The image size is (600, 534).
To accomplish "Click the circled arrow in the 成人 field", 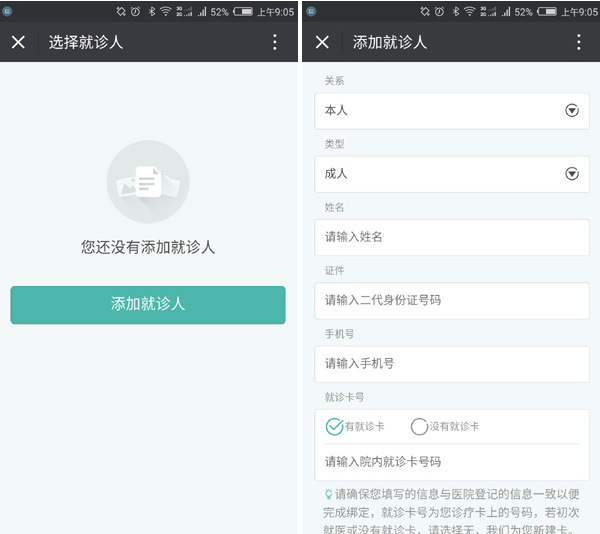I will 572,174.
